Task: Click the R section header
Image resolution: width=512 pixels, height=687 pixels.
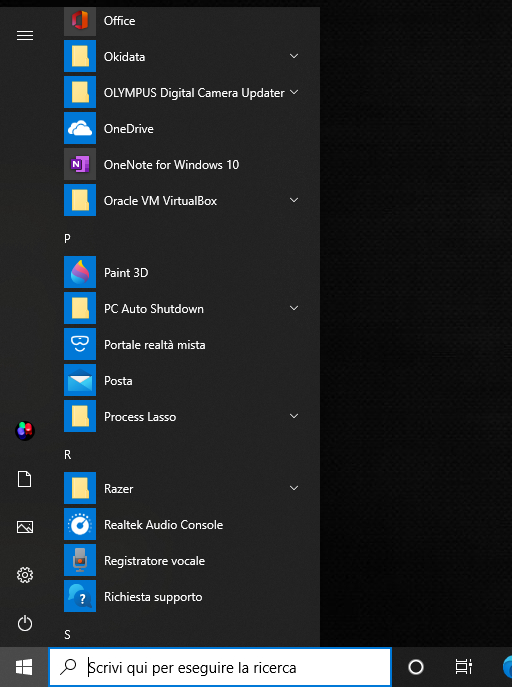Action: [67, 455]
